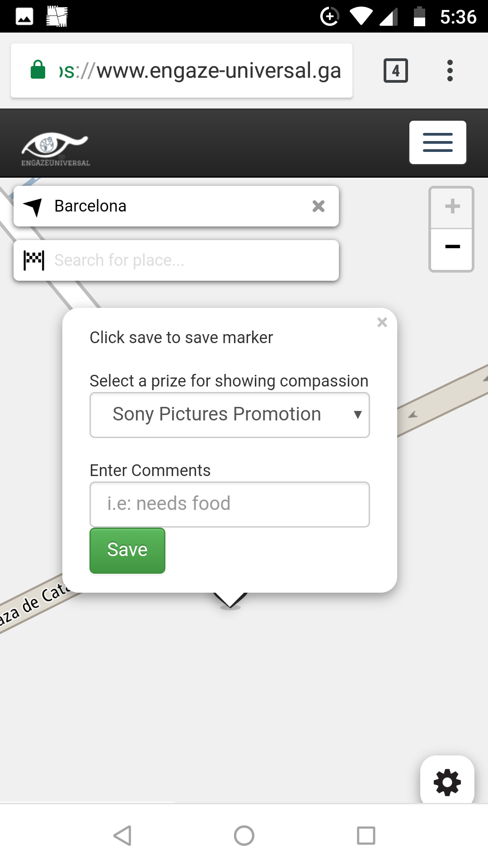Image resolution: width=488 pixels, height=868 pixels.
Task: Tap the secure padlock icon
Action: tap(38, 70)
